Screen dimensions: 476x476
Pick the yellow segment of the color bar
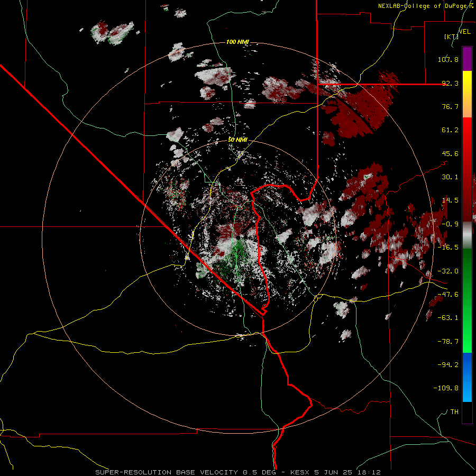point(467,94)
